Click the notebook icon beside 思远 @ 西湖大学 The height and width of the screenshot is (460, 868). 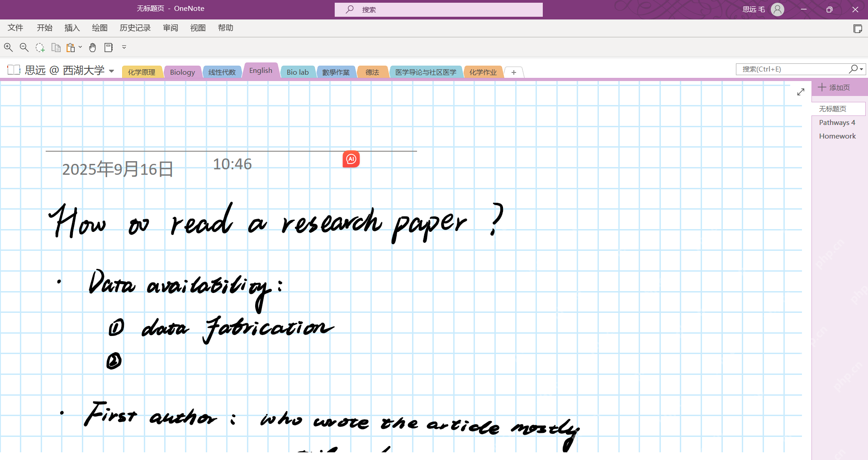[14, 70]
